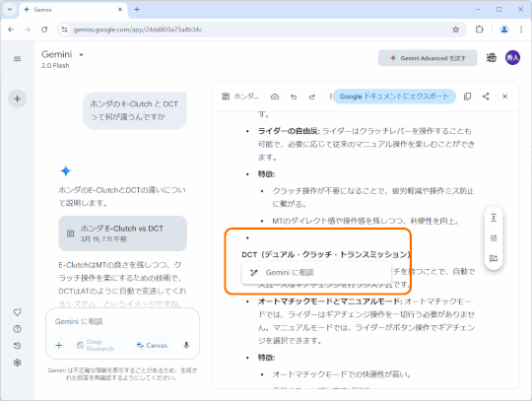Open the help icon in sidebar

(x=18, y=329)
